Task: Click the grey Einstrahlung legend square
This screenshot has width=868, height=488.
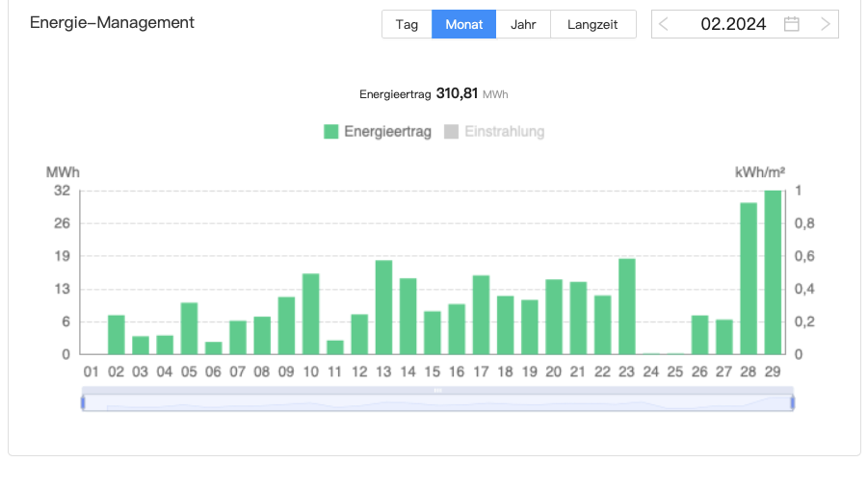Action: pyautogui.click(x=451, y=132)
